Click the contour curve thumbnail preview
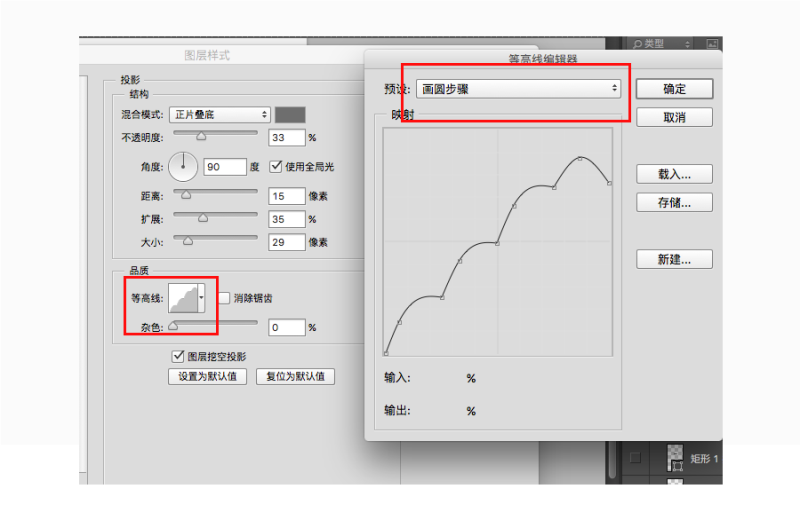 [x=182, y=297]
